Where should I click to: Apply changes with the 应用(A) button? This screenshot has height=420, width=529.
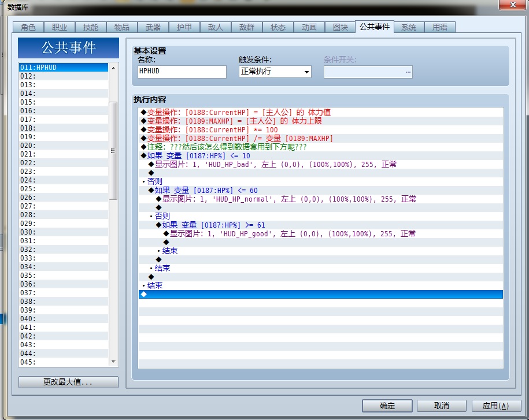[x=496, y=406]
